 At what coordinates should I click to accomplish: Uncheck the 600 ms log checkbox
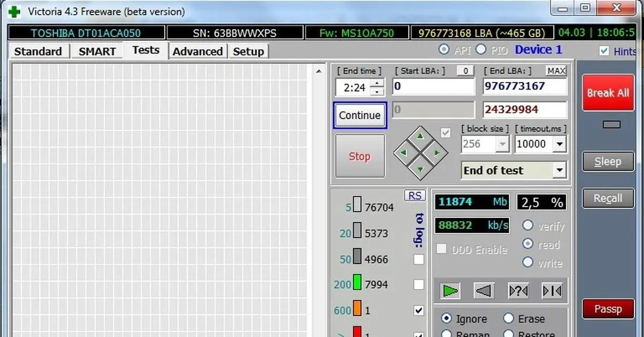click(x=419, y=310)
